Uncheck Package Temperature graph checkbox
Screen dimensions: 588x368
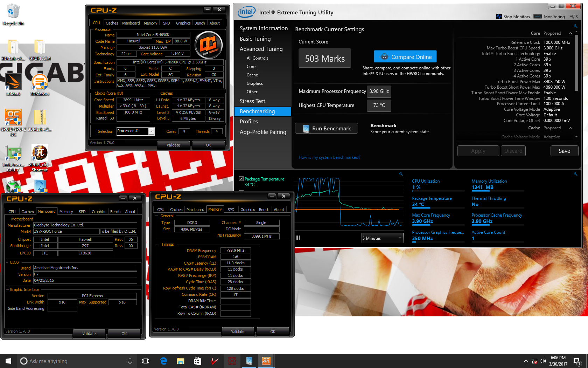point(241,179)
